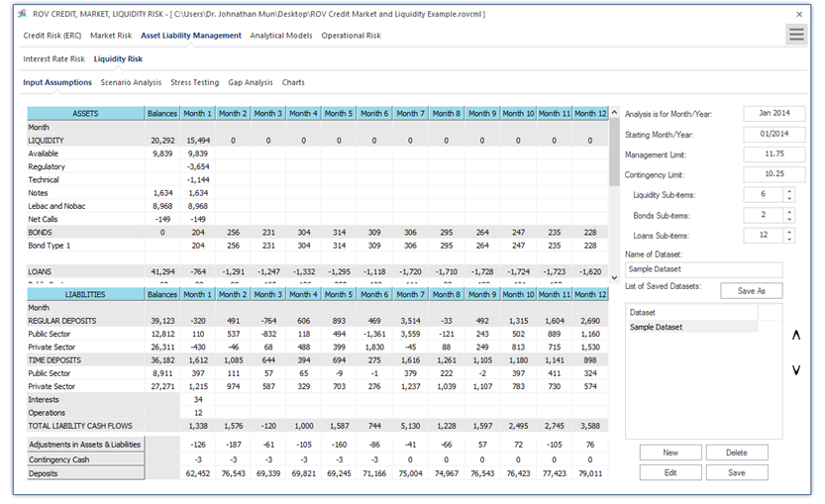825x504 pixels.
Task: Open the Operational Risk tab
Action: [351, 36]
